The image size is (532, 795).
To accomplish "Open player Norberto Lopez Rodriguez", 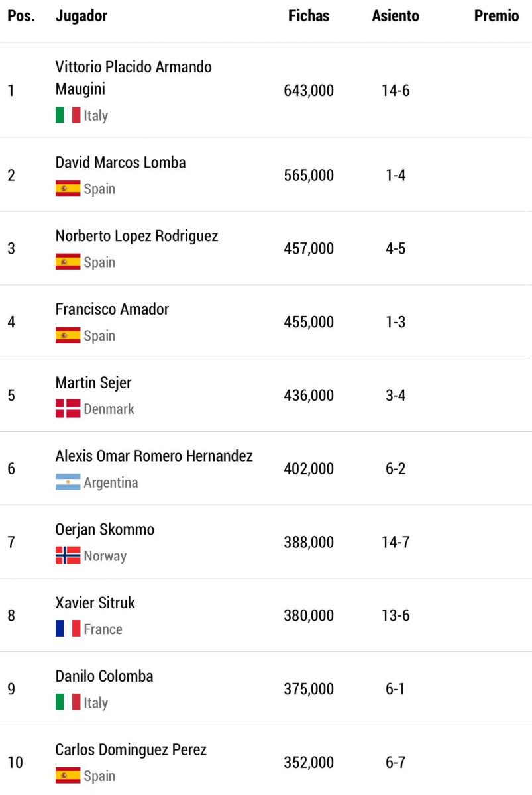I will click(x=136, y=236).
